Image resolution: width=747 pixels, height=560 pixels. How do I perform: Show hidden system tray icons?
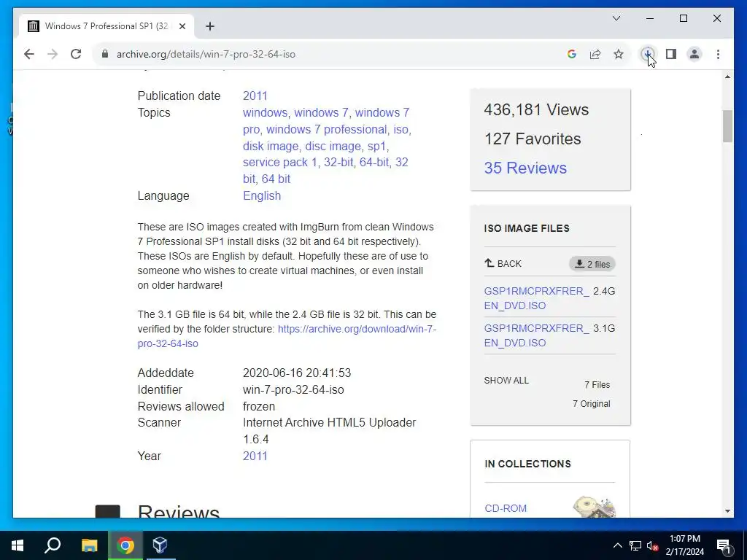(617, 545)
